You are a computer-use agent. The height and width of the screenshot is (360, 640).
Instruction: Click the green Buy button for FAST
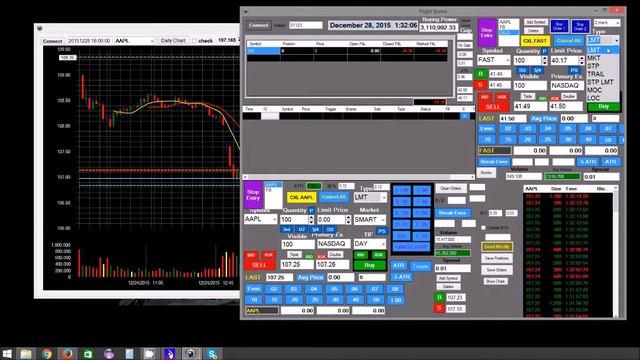(603, 107)
